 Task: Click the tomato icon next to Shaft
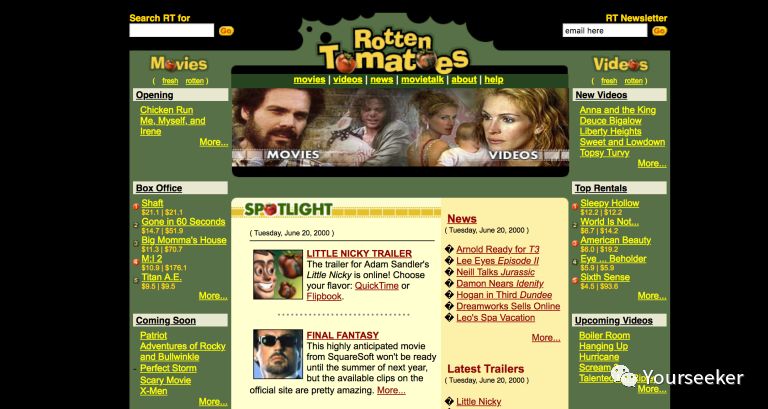point(136,207)
